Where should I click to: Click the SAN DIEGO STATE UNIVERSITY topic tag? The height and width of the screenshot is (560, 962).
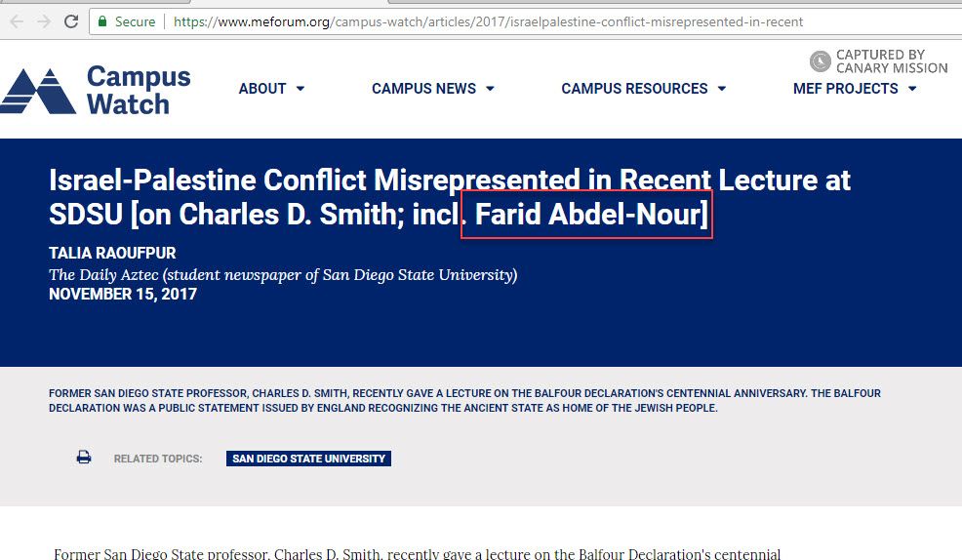click(308, 459)
